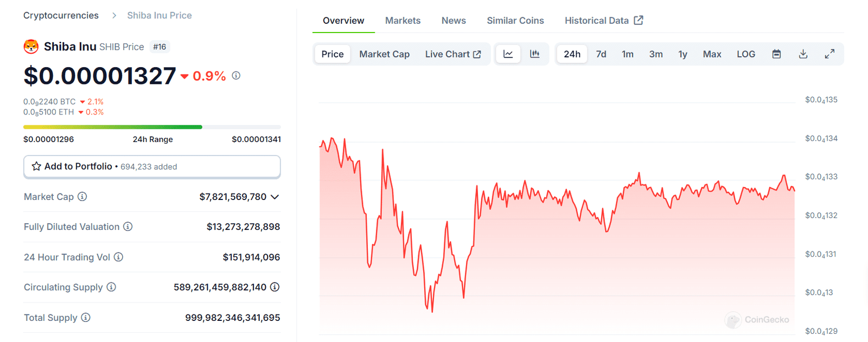Select the 1m time range
Viewport: 868px width, 342px height.
(628, 54)
